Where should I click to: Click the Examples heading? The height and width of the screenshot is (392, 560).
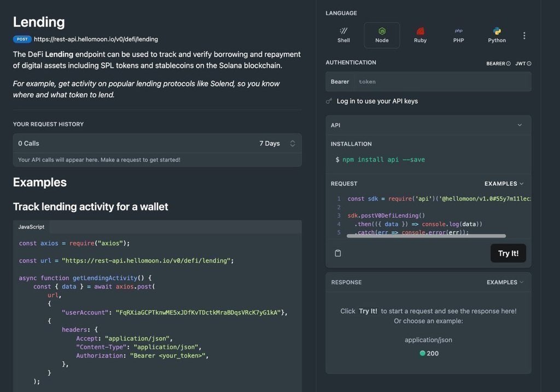(39, 183)
